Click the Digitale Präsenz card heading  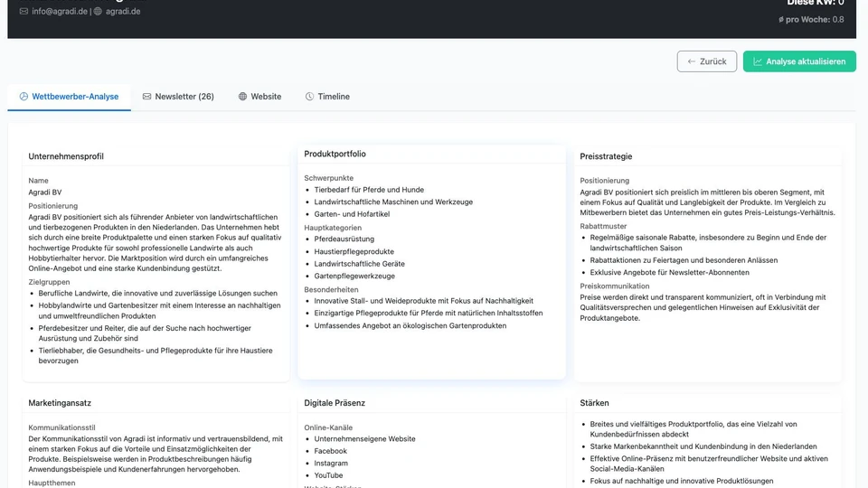[x=335, y=403]
